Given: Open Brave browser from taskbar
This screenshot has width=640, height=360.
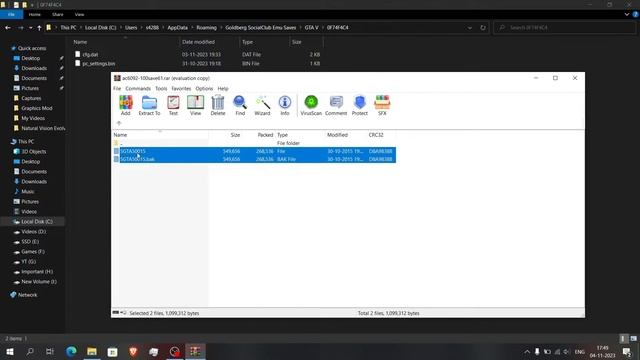Looking at the screenshot, I should coord(133,351).
